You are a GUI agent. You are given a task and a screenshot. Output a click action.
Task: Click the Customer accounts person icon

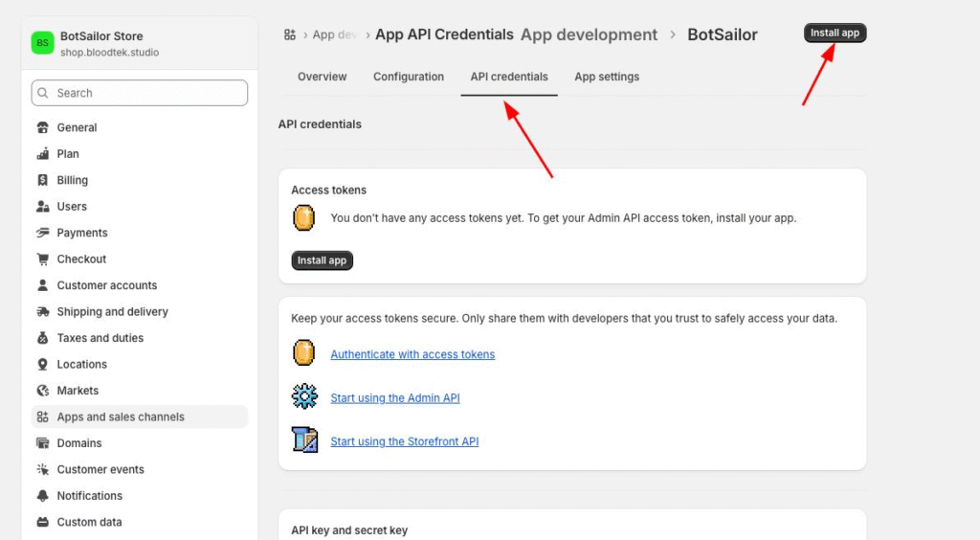pyautogui.click(x=42, y=285)
